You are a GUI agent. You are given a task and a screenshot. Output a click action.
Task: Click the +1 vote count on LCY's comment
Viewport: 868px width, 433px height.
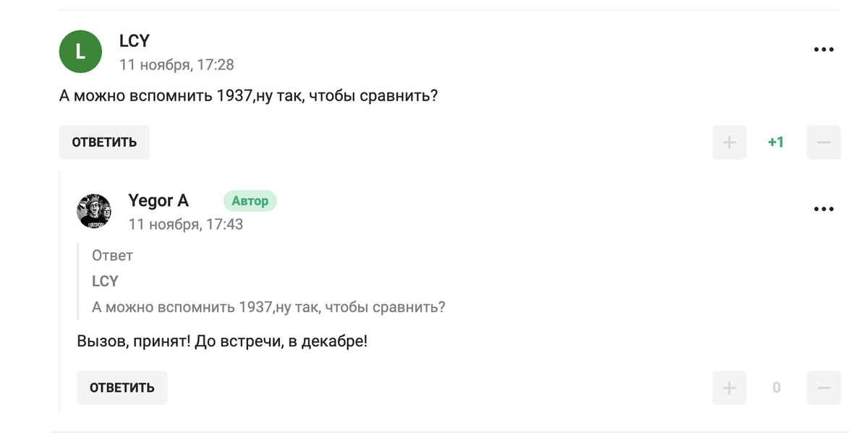[776, 142]
